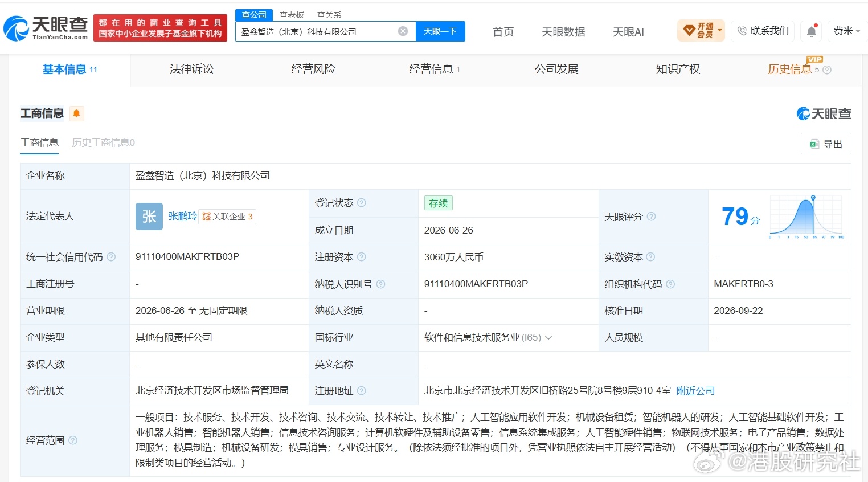Open 天眼数据 in the top navigation
This screenshot has height=482, width=868.
coord(563,32)
